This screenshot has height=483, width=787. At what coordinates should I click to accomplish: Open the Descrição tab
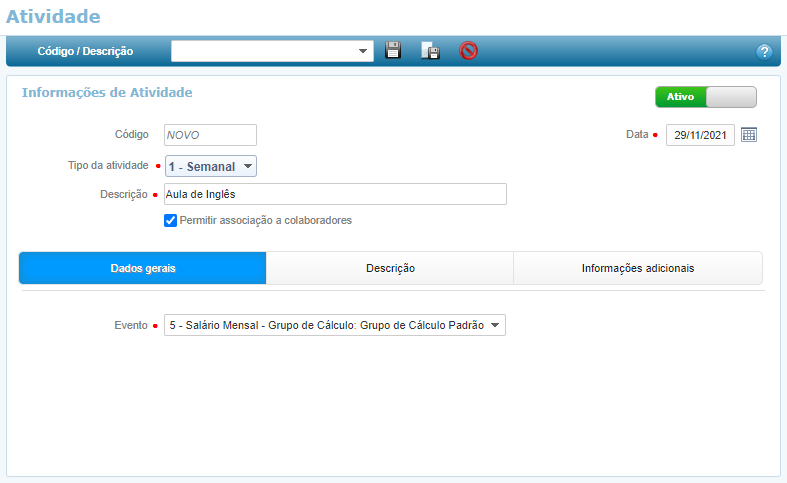(390, 268)
